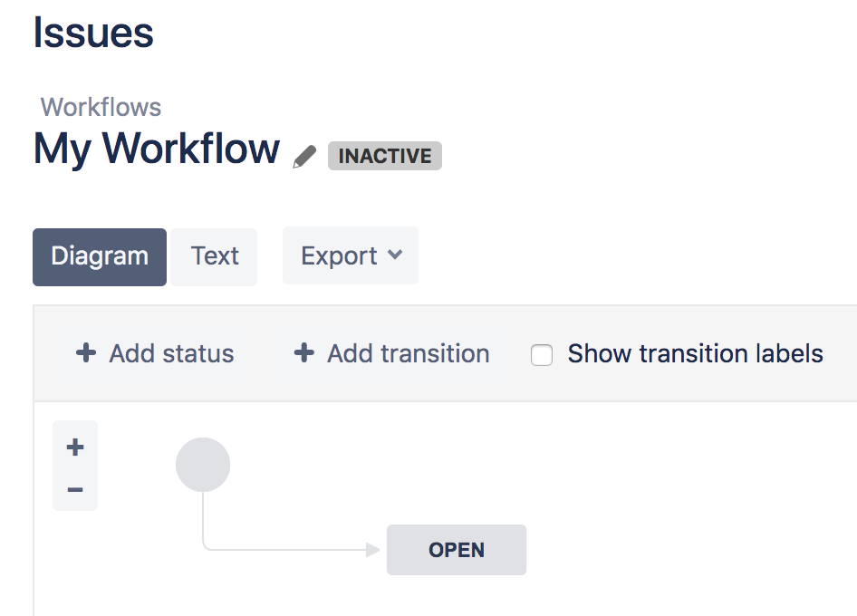Select the OPEN status node
This screenshot has height=616, width=857.
click(x=457, y=549)
